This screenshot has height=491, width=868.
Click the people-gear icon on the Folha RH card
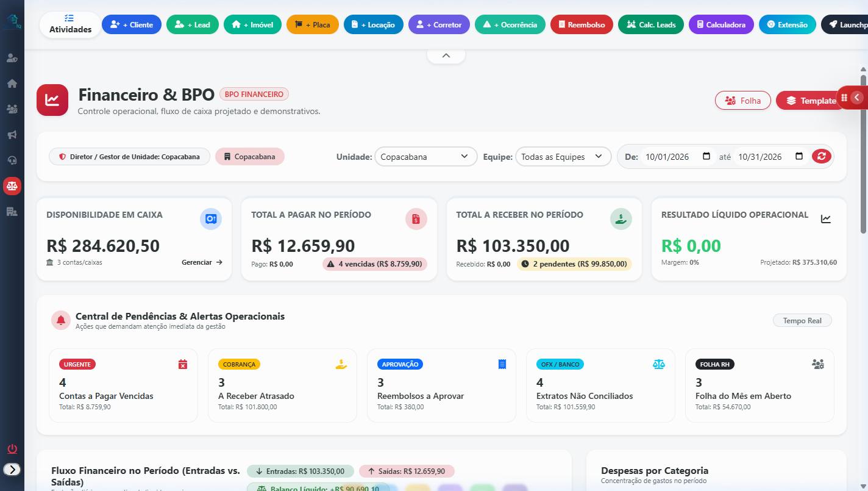[x=818, y=364]
